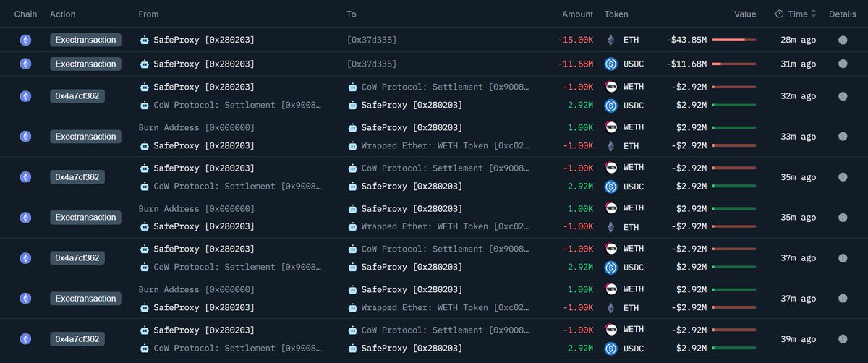Click the Action column header
Viewport: 868px width, 363px height.
point(62,14)
